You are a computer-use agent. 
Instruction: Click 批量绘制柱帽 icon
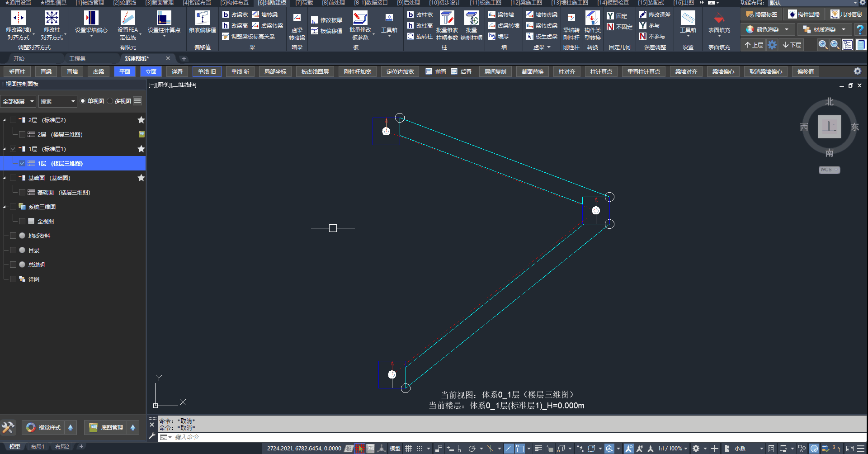coord(472,18)
